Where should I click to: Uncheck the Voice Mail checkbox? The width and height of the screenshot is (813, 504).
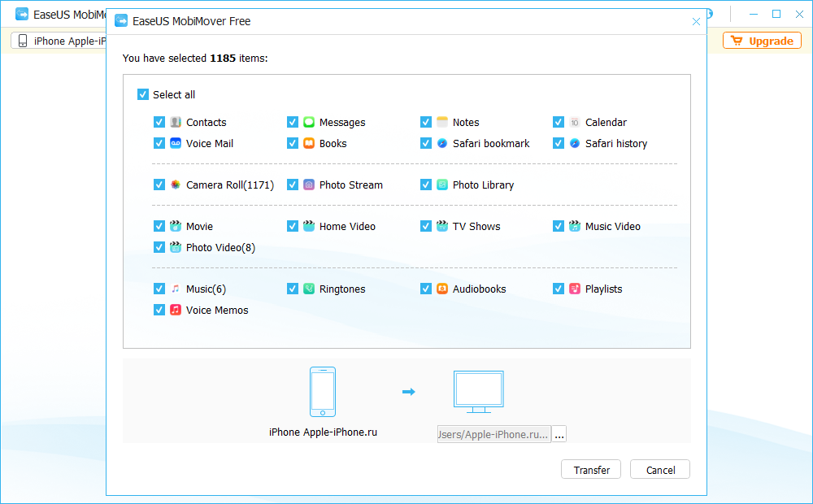pos(159,143)
